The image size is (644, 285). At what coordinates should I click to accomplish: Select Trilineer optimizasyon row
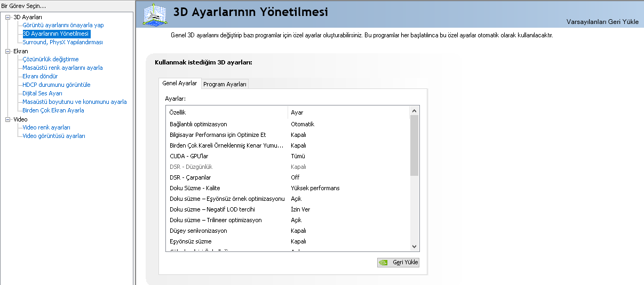(x=288, y=220)
